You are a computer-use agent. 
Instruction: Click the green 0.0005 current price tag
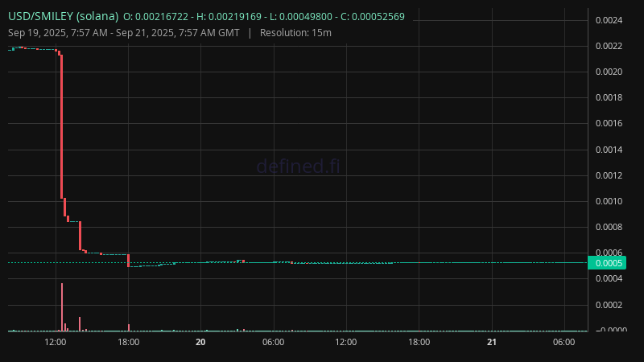(x=607, y=263)
